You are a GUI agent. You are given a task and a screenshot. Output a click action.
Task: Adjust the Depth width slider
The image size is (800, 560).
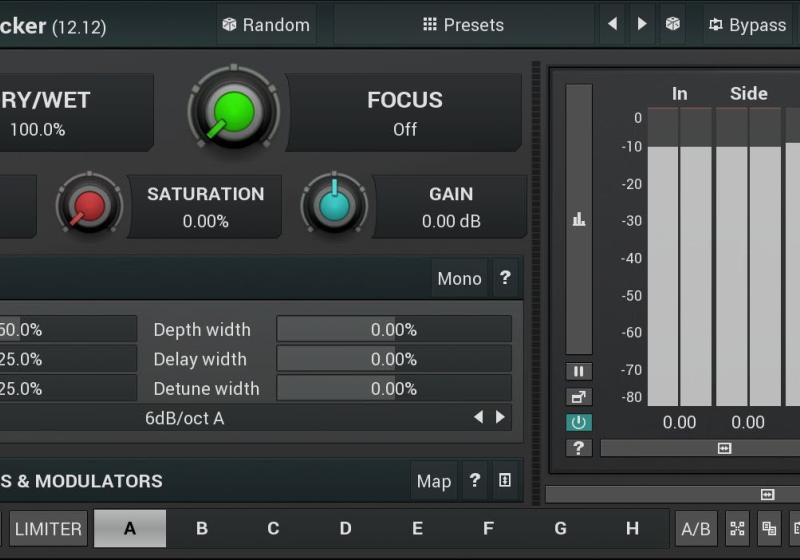394,329
